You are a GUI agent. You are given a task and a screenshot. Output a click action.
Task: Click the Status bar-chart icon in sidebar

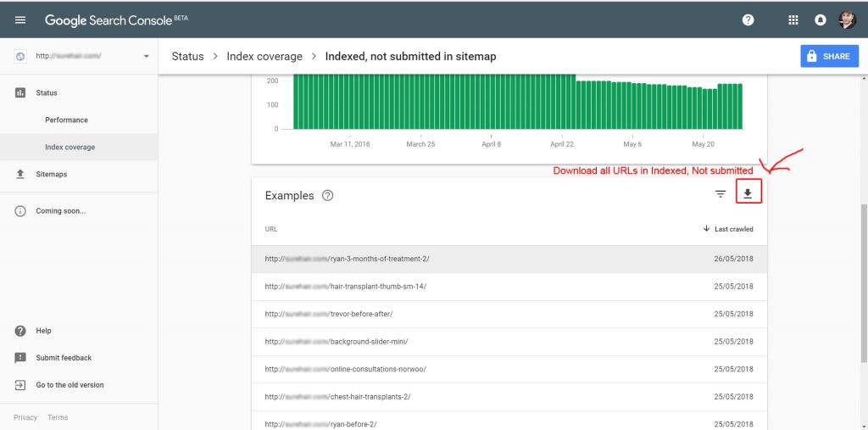[x=20, y=92]
